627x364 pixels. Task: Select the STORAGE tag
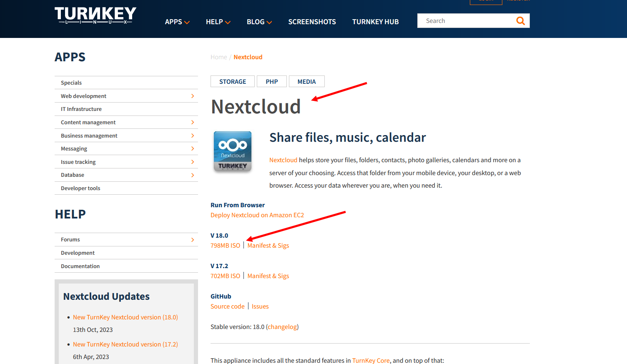tap(233, 82)
